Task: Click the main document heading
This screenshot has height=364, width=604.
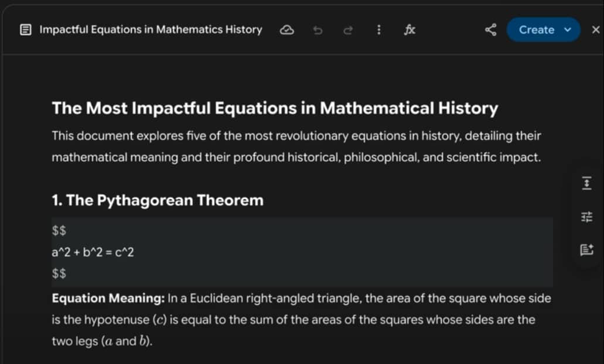Action: [275, 108]
